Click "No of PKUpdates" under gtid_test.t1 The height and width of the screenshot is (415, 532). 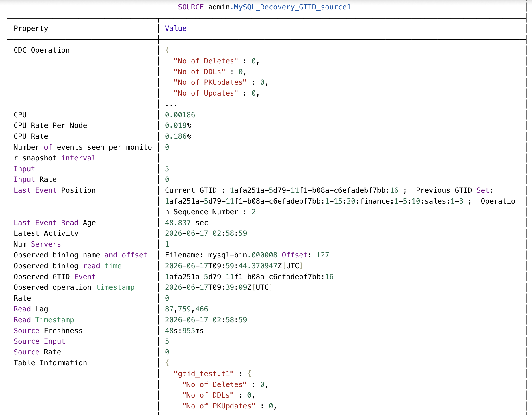(x=219, y=406)
